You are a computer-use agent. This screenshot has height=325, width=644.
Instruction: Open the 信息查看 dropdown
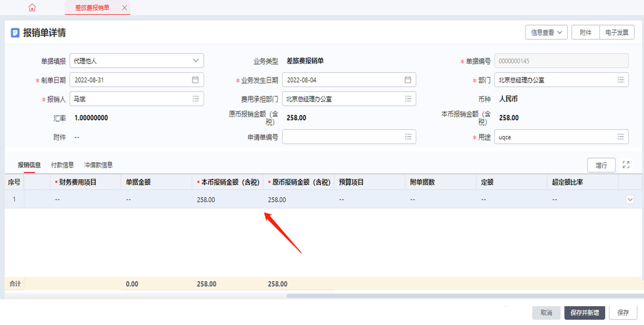click(x=546, y=32)
